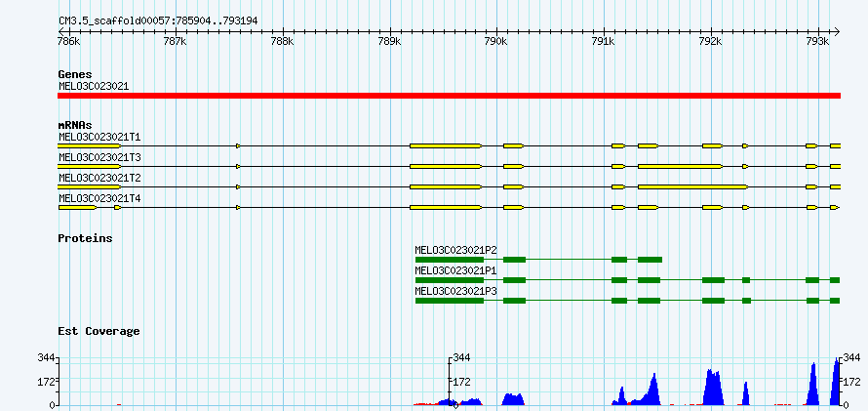
Task: Click the MELO3C023021T2 transcript label
Action: pos(99,178)
